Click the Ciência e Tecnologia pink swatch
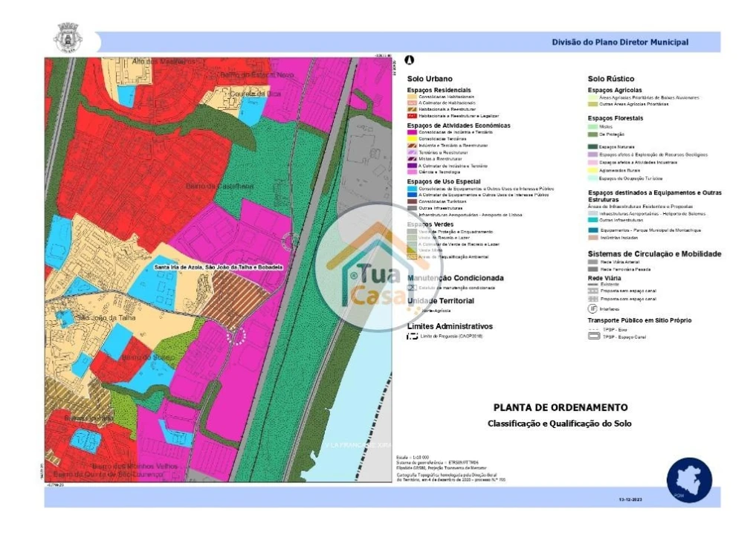This screenshot has width=756, height=535. (x=413, y=172)
